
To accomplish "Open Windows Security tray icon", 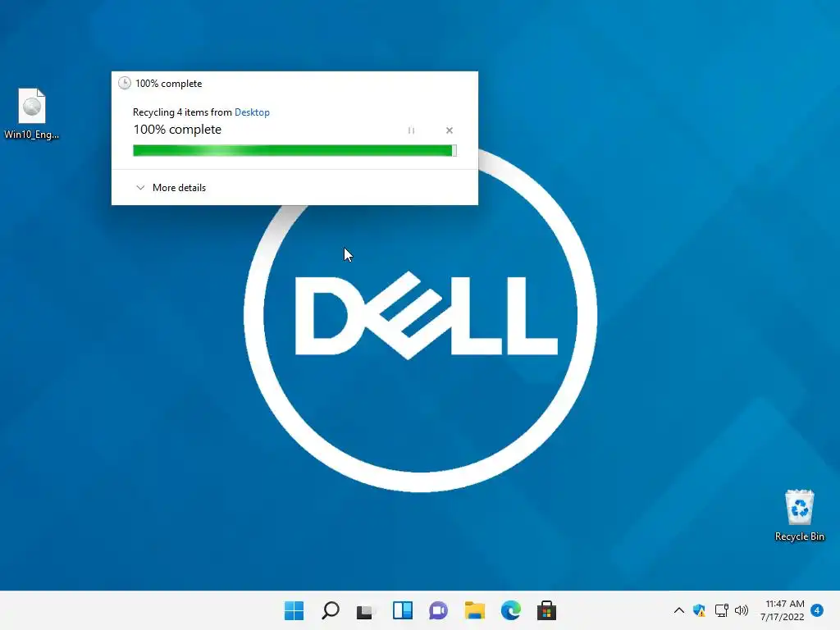I will 699,610.
